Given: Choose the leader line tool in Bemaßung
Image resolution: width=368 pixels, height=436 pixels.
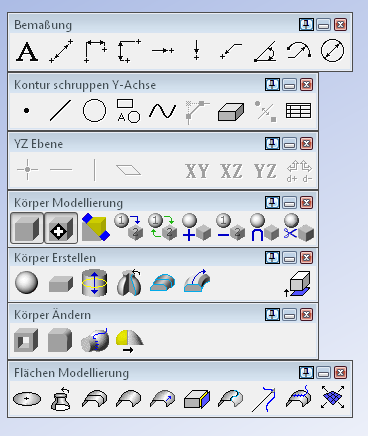Looking at the screenshot, I should point(231,51).
